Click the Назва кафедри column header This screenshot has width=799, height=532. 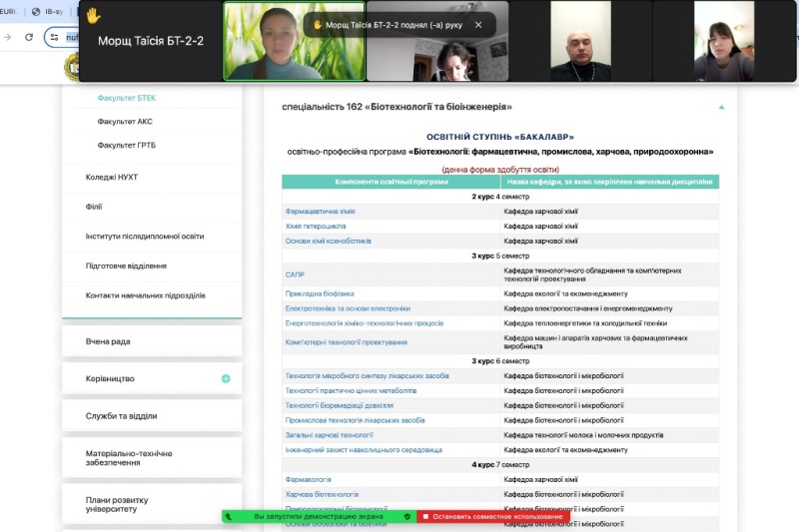[610, 182]
